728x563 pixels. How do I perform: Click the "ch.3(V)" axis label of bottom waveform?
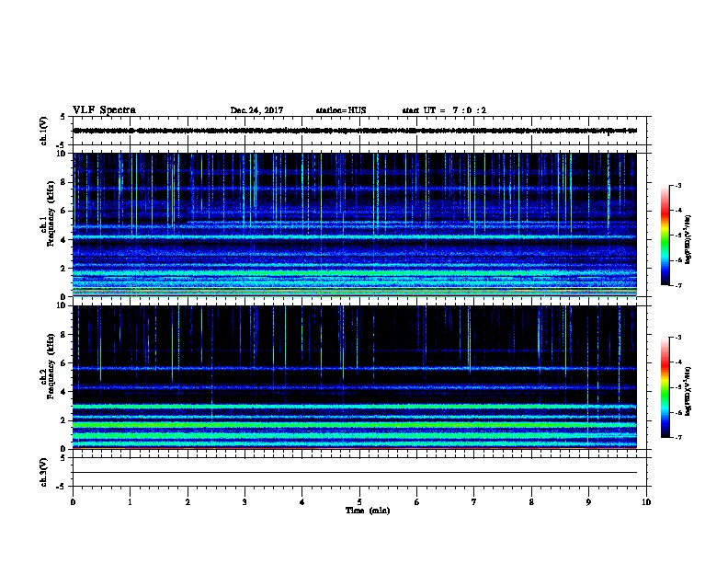[x=44, y=472]
